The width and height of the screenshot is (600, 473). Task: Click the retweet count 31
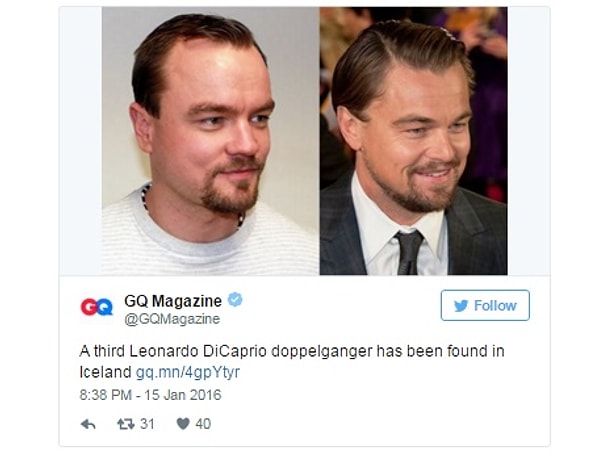[x=147, y=424]
